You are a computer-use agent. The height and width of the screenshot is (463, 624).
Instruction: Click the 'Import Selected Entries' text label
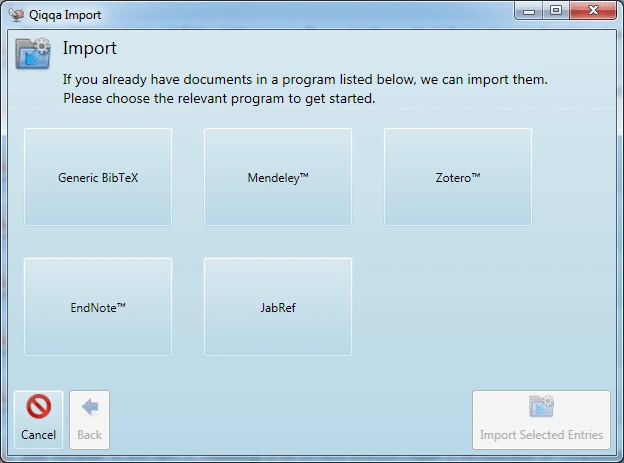[541, 435]
